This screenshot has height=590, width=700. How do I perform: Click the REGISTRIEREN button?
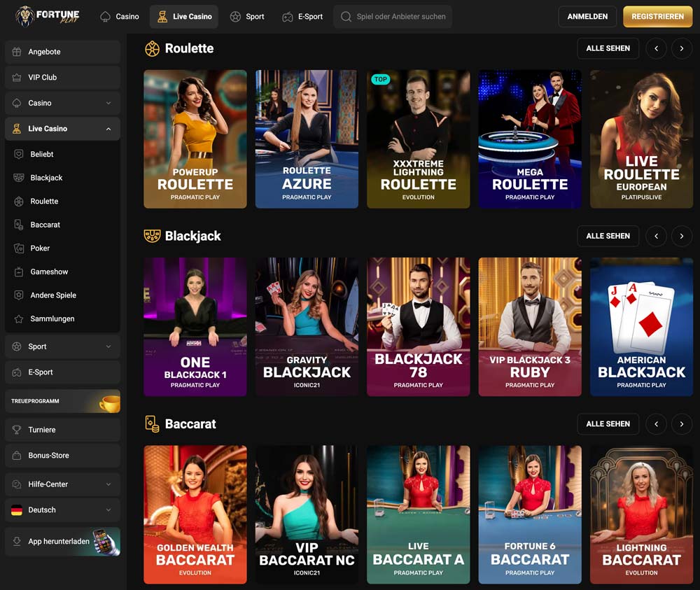point(657,17)
